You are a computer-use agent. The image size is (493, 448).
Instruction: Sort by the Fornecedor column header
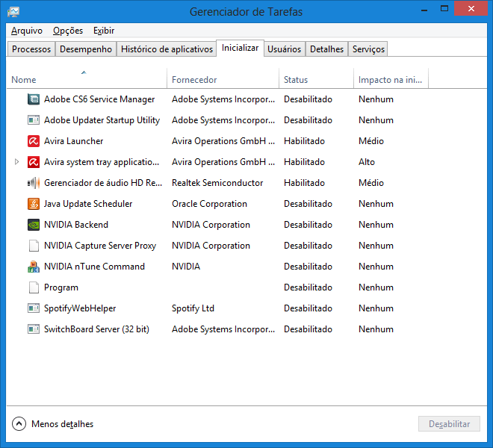click(223, 80)
